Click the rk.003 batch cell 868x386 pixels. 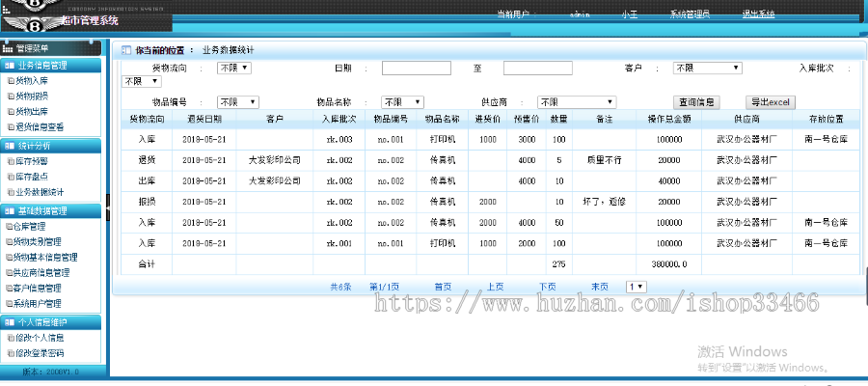click(339, 140)
